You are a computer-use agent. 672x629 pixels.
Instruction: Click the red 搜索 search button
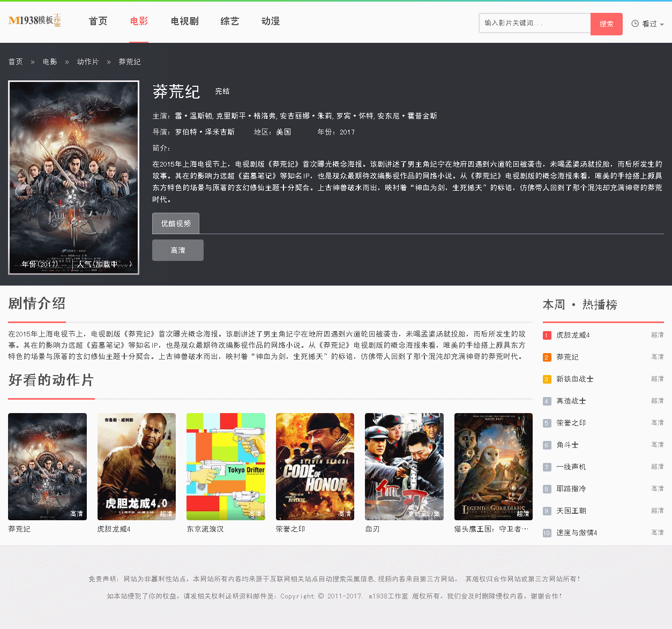click(x=606, y=24)
